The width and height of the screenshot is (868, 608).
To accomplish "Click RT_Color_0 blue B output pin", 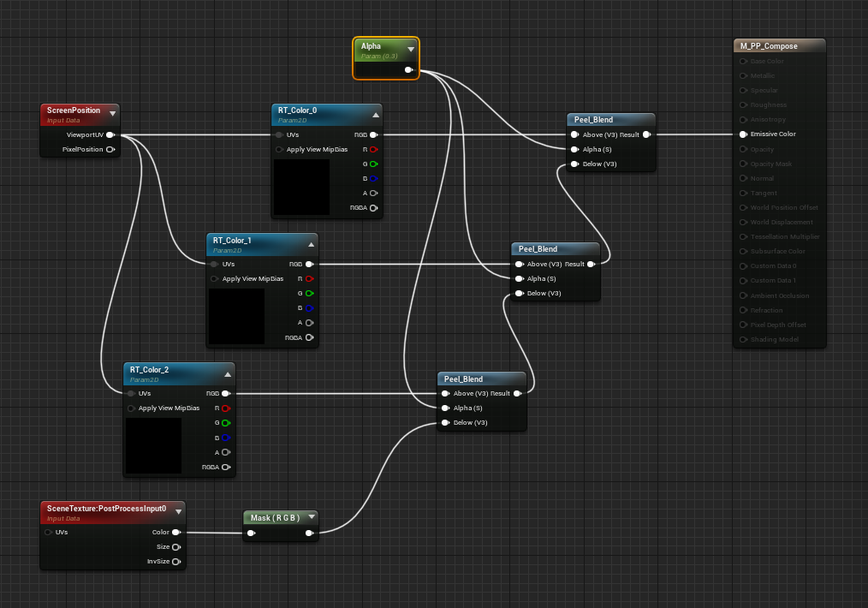I will click(x=374, y=178).
